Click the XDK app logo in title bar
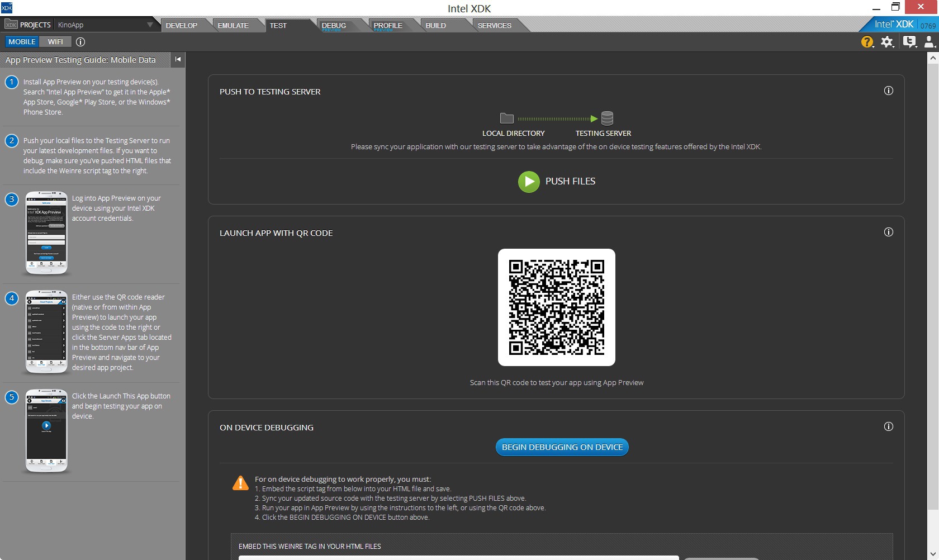939x560 pixels. (7, 8)
